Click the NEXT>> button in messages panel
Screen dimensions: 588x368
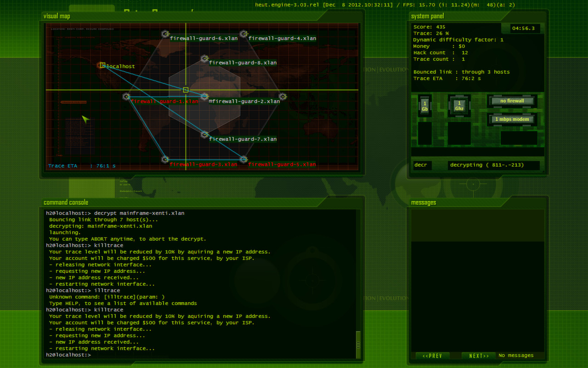click(478, 355)
